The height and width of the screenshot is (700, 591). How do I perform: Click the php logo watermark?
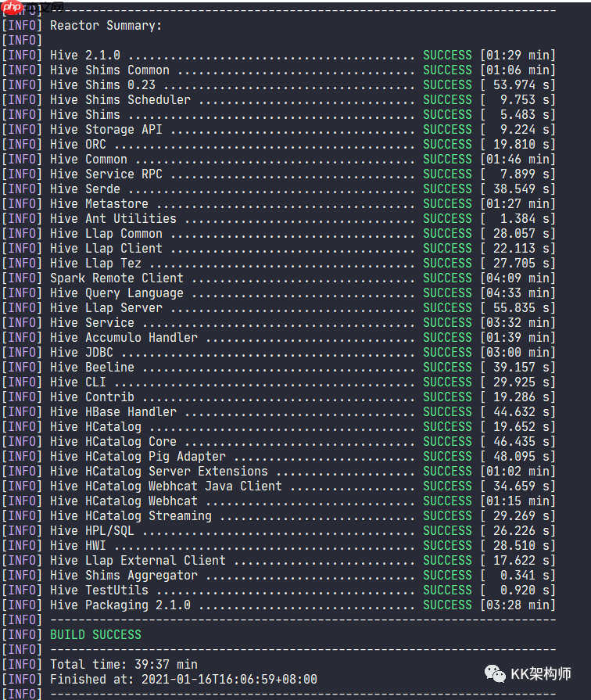(x=12, y=7)
